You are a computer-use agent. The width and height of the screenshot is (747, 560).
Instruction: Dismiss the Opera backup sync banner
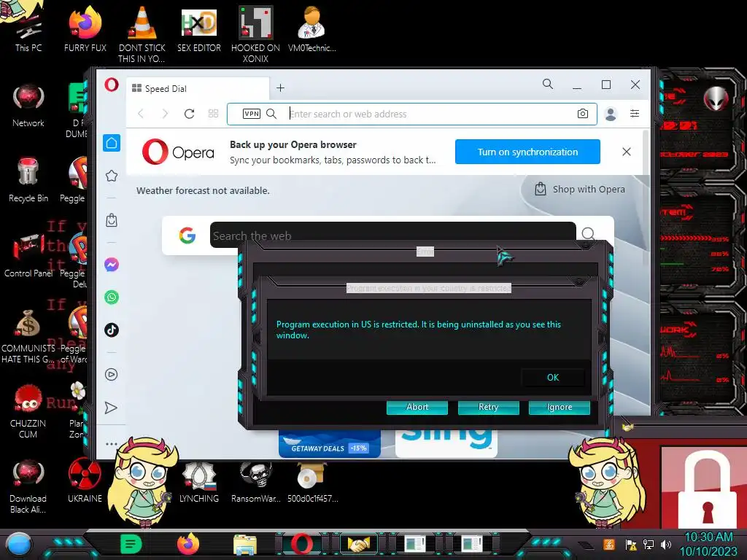[x=627, y=152]
